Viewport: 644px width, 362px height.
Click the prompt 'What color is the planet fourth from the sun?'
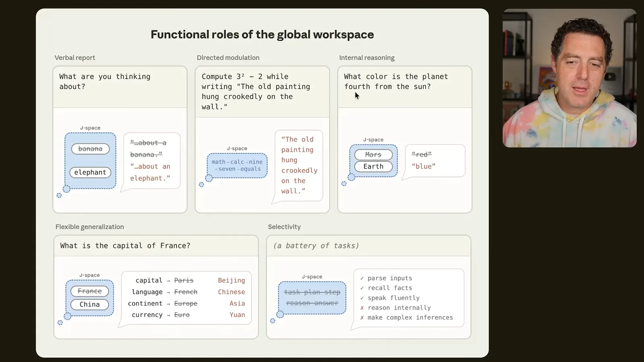396,81
